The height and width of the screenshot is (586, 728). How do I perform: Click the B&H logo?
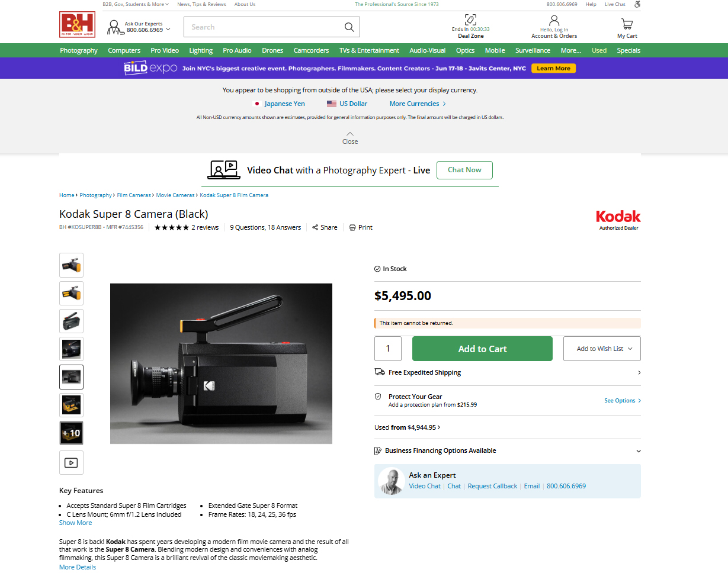[77, 25]
